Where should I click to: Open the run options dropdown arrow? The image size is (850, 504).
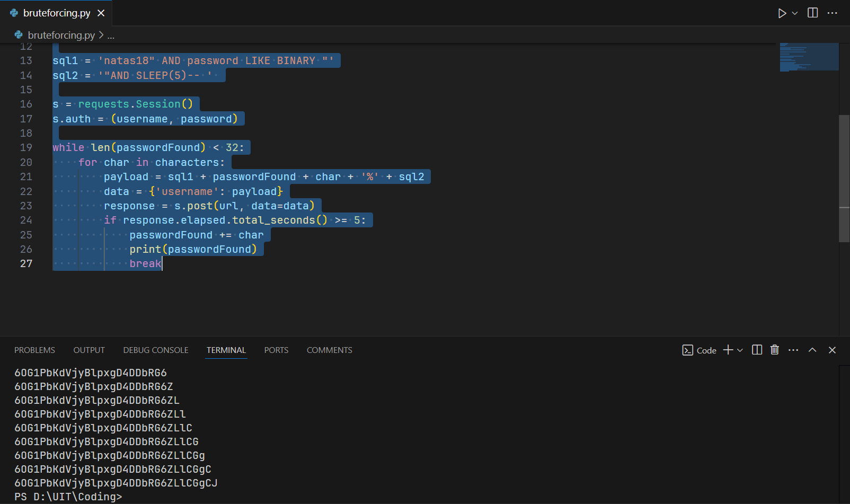point(795,13)
